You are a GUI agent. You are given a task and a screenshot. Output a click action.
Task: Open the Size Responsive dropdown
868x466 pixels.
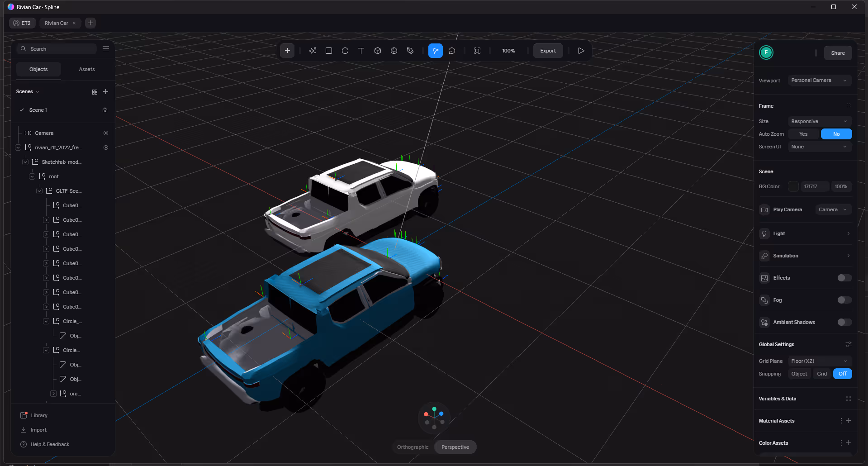820,121
